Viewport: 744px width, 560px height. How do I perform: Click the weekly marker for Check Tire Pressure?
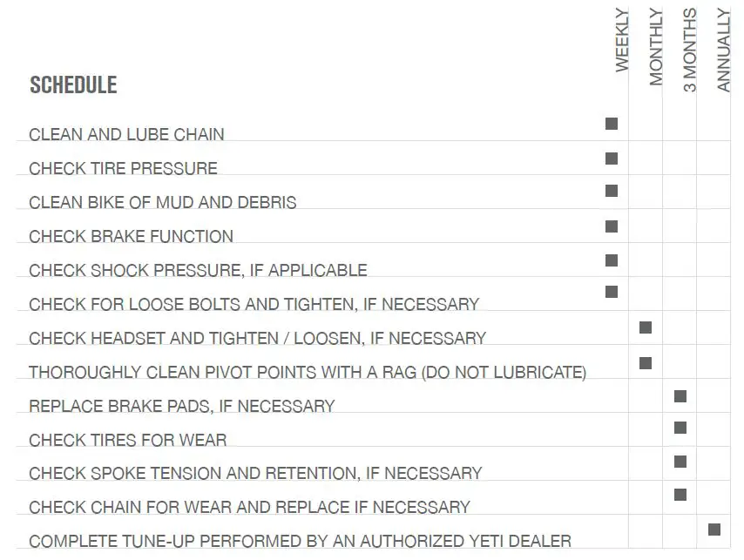coord(612,159)
